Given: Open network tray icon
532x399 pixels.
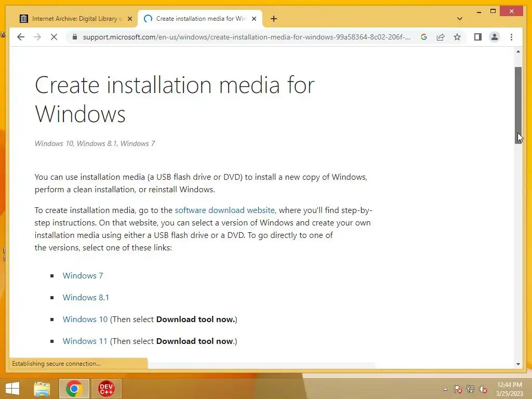Looking at the screenshot, I should tap(471, 389).
